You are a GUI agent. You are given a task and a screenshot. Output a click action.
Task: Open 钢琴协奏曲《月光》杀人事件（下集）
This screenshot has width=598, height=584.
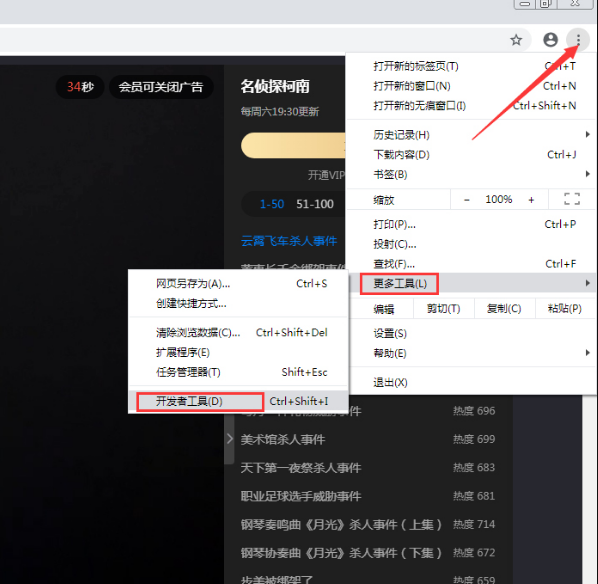(341, 553)
